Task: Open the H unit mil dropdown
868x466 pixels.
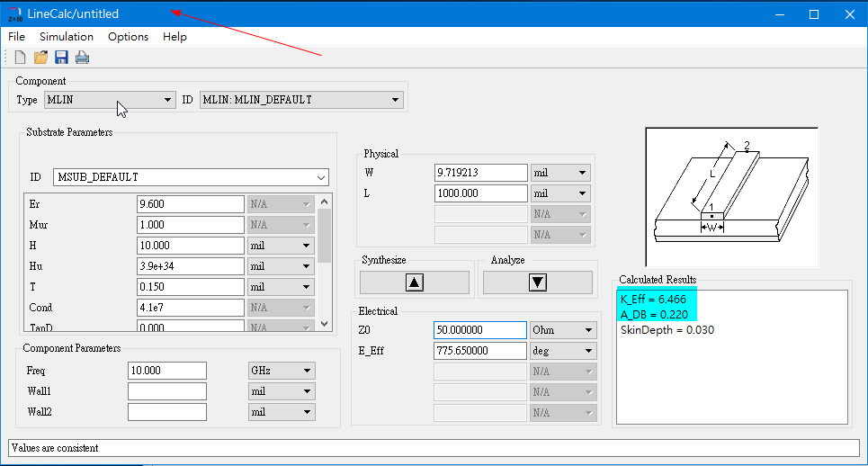Action: [x=282, y=246]
